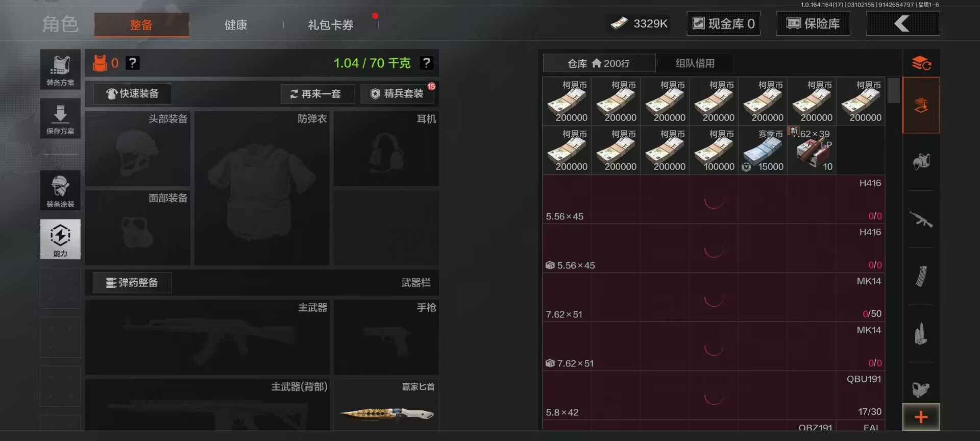Filter warehouse by helmet armor icon

(921, 162)
